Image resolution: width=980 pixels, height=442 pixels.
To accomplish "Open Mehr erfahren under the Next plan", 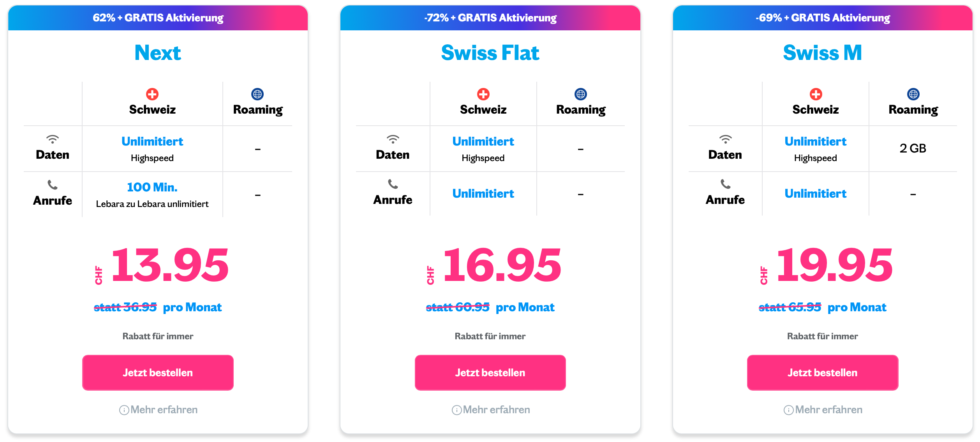I will pos(158,410).
